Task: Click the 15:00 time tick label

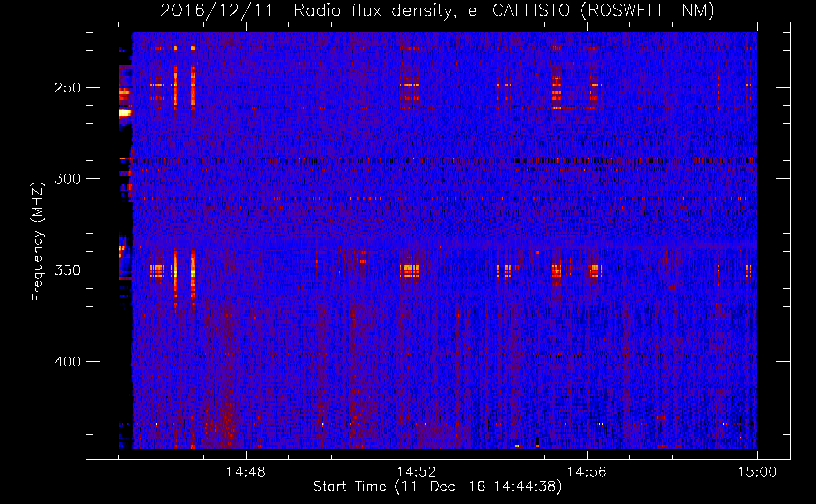Action: [x=757, y=472]
